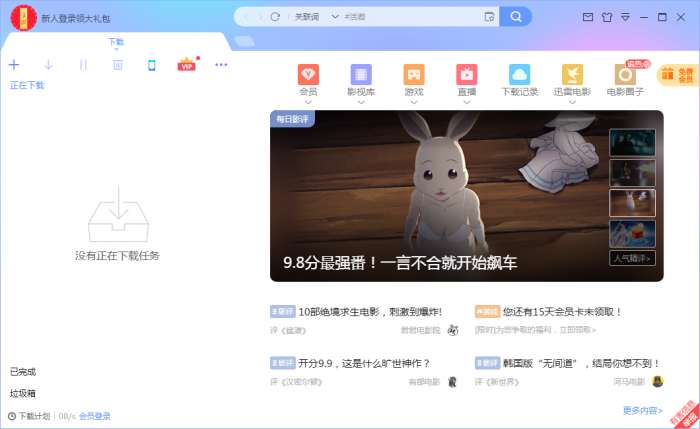Open the article 10部绝境求生电影，刺激到爆炸!

click(370, 312)
